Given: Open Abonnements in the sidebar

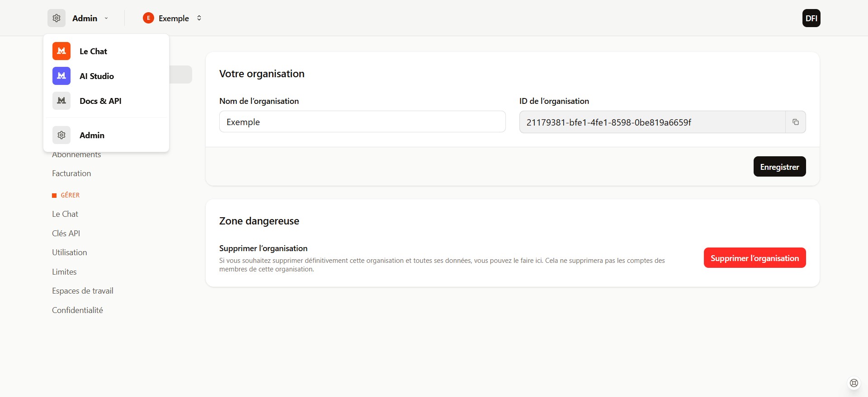Looking at the screenshot, I should (76, 155).
